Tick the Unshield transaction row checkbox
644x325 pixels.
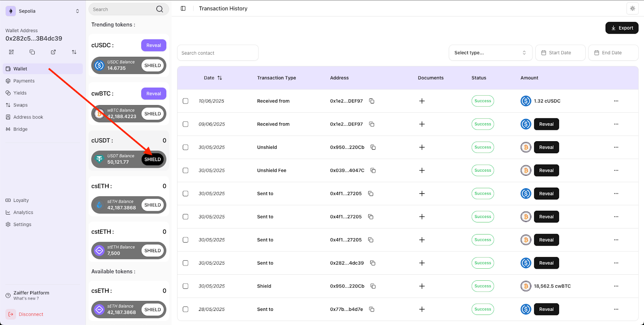(x=186, y=147)
